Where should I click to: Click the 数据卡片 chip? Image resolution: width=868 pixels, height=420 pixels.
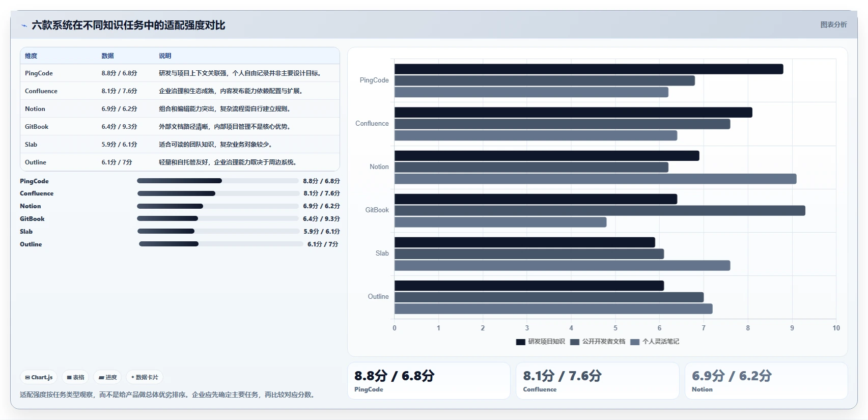(x=145, y=377)
